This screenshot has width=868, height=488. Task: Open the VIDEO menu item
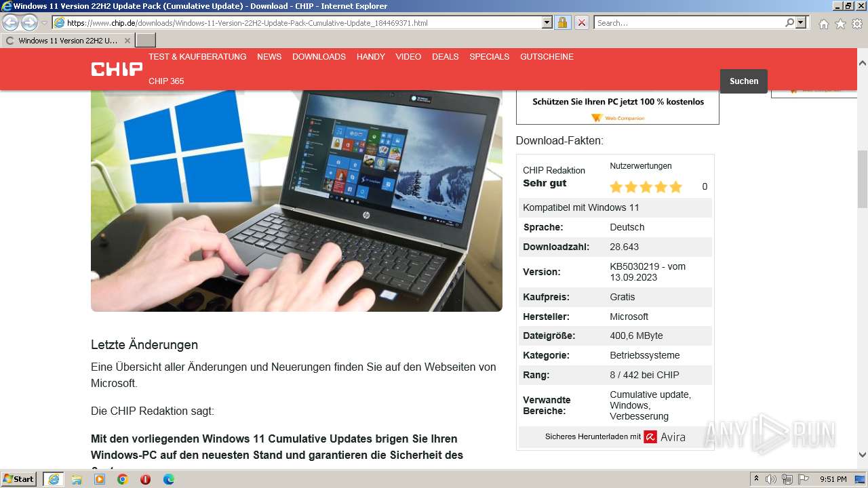408,57
